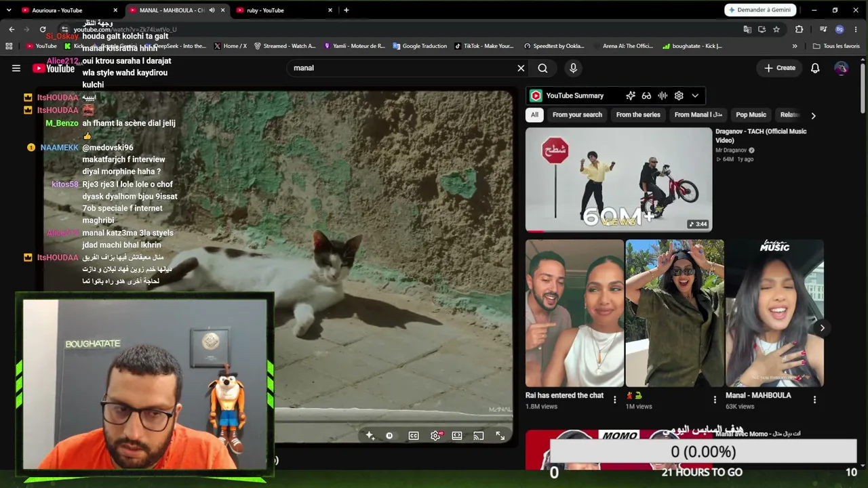The image size is (868, 488).
Task: Open the browser extensions puzzle icon
Action: click(799, 29)
